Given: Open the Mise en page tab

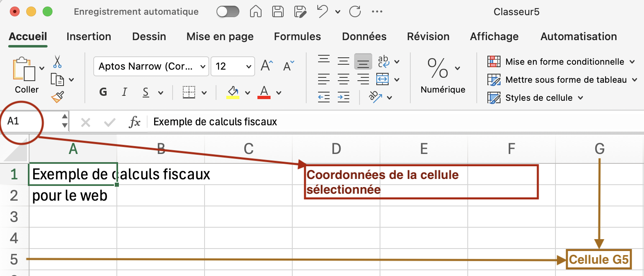Looking at the screenshot, I should tap(220, 36).
